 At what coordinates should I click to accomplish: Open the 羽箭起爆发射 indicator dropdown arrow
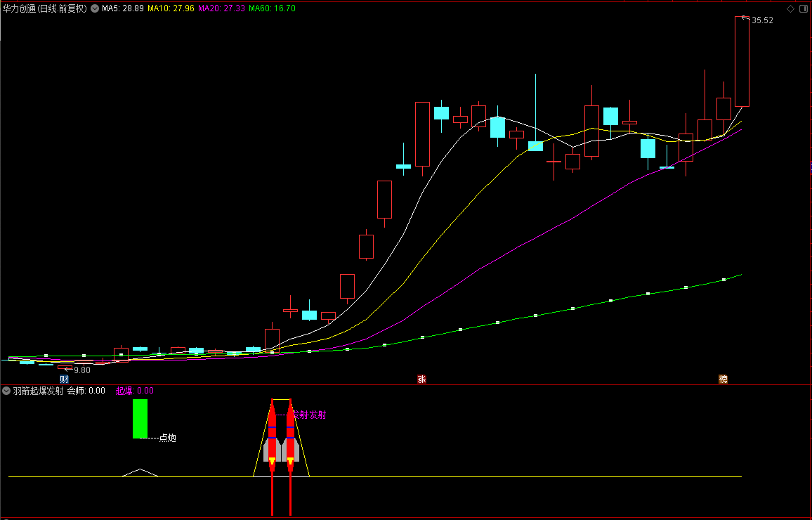6,391
